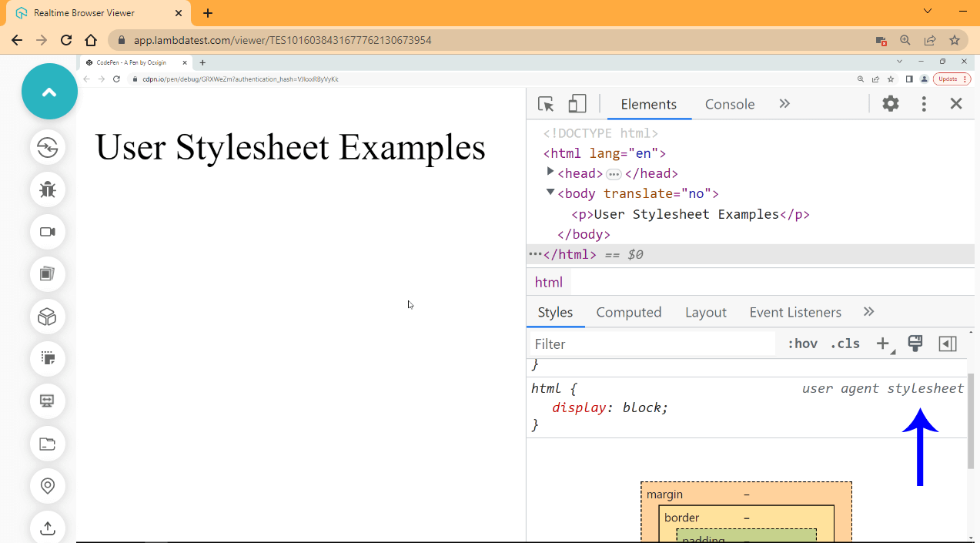Image resolution: width=980 pixels, height=543 pixels.
Task: Open the three-dot DevTools customization menu
Action: pos(923,102)
